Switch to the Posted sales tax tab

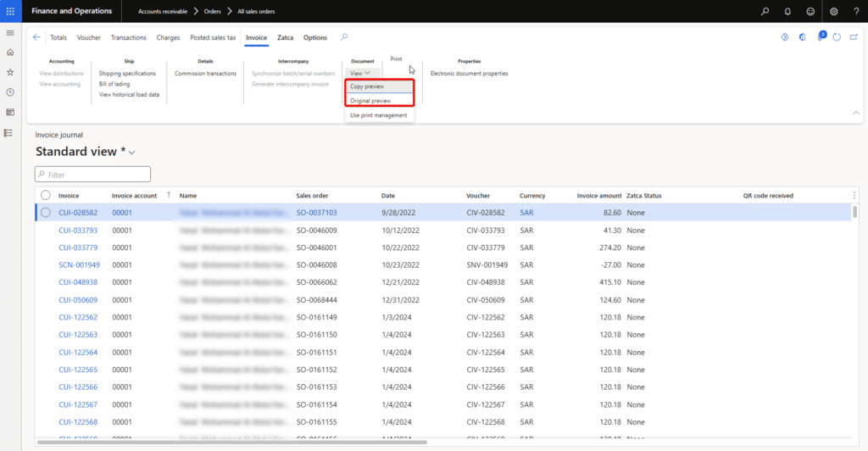[213, 37]
